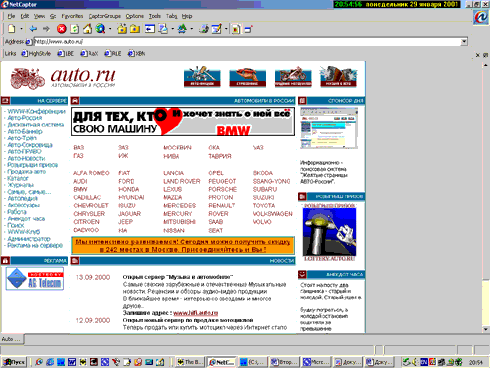
Task: Stop page loading with the red X icon
Action: [61, 29]
